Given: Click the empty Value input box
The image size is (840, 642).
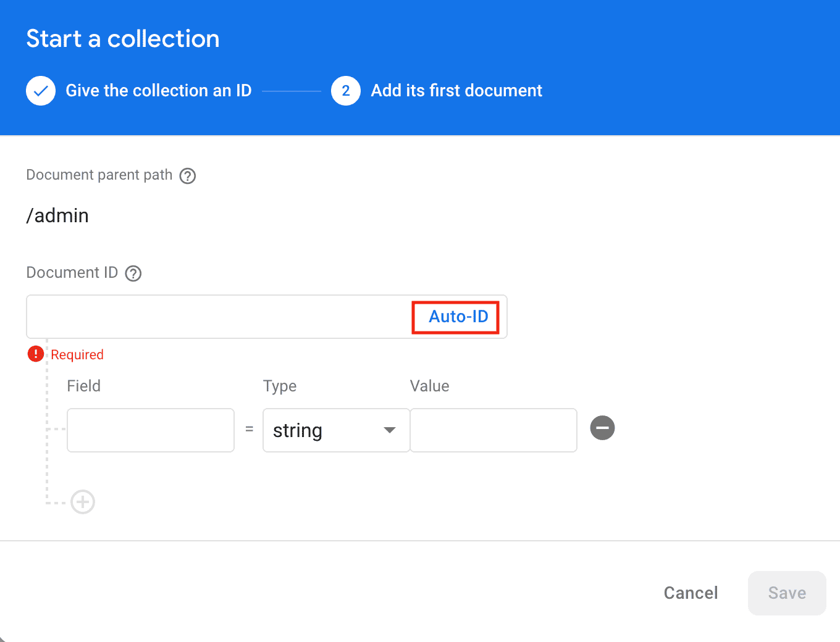Looking at the screenshot, I should tap(493, 430).
